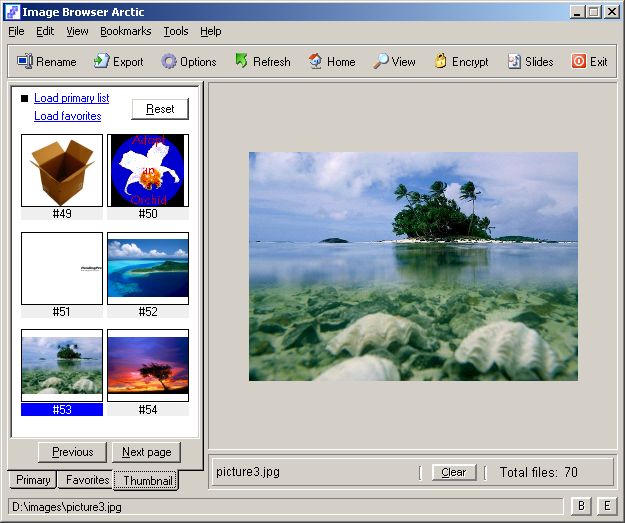
Task: Select the Thumbnail tab
Action: (146, 480)
